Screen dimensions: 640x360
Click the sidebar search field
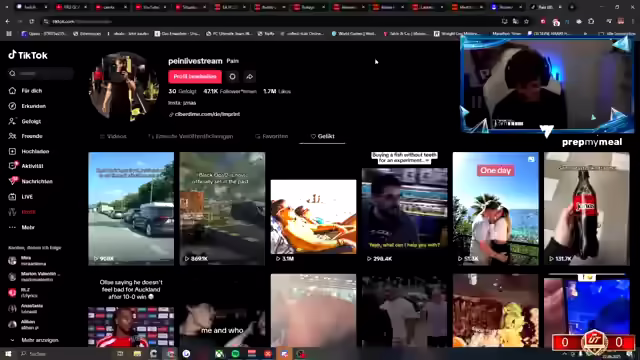pos(41,73)
